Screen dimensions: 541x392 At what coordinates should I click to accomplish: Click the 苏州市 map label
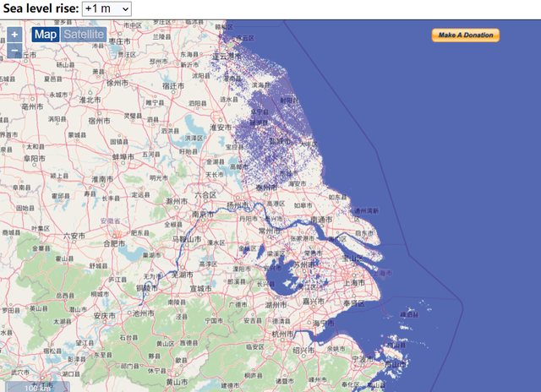point(304,264)
